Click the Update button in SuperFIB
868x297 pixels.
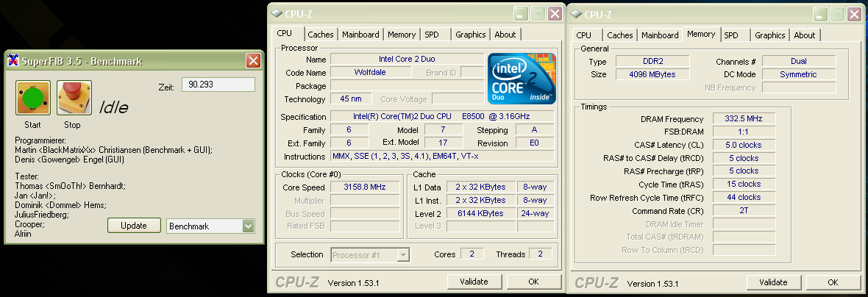tap(134, 226)
